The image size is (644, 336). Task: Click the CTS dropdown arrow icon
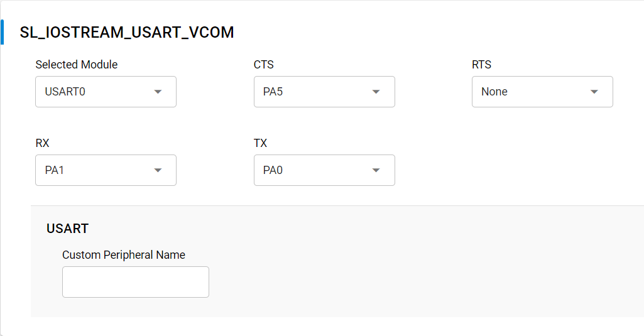[x=376, y=92]
